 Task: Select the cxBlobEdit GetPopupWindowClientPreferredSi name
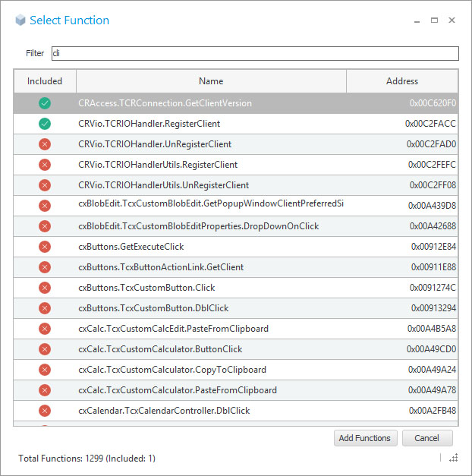pyautogui.click(x=211, y=203)
